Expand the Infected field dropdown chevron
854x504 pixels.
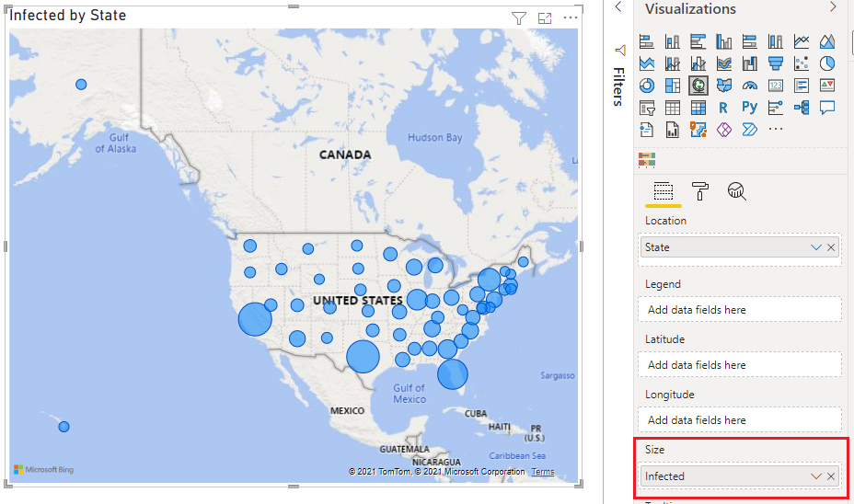pos(815,476)
